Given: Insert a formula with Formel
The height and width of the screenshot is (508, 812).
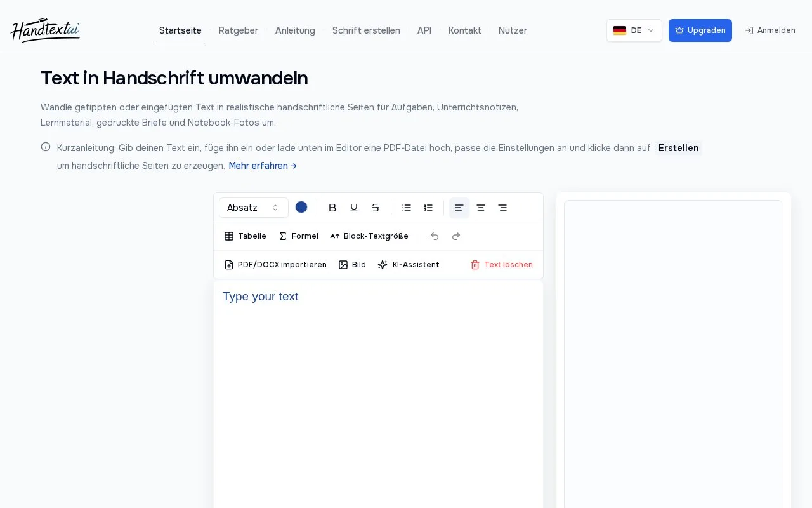Looking at the screenshot, I should pos(299,236).
